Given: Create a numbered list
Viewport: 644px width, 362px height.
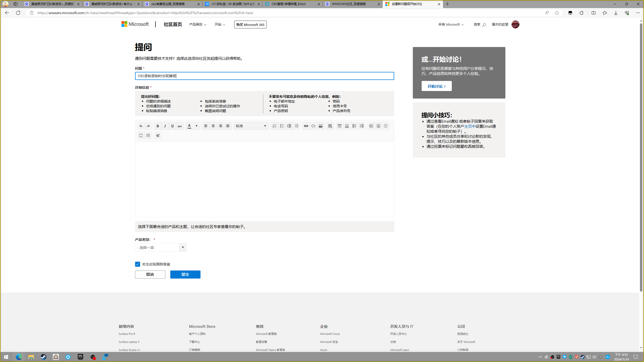Looking at the screenshot, I should (x=274, y=126).
